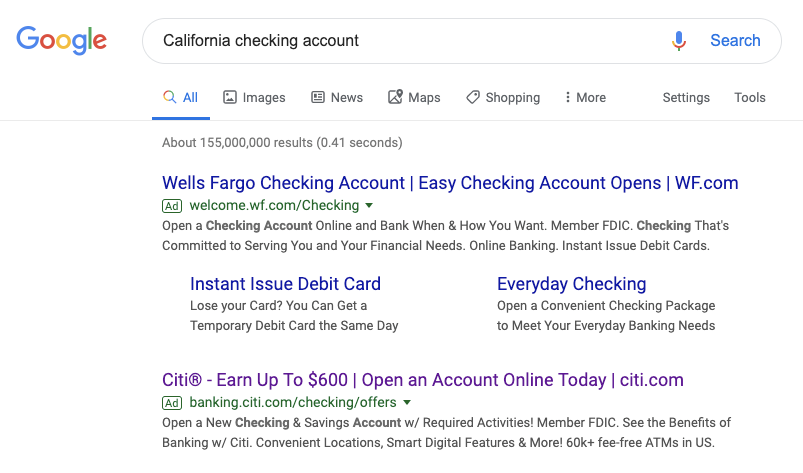
Task: Expand the banking.citi.com ad dropdown arrow
Action: click(x=407, y=403)
